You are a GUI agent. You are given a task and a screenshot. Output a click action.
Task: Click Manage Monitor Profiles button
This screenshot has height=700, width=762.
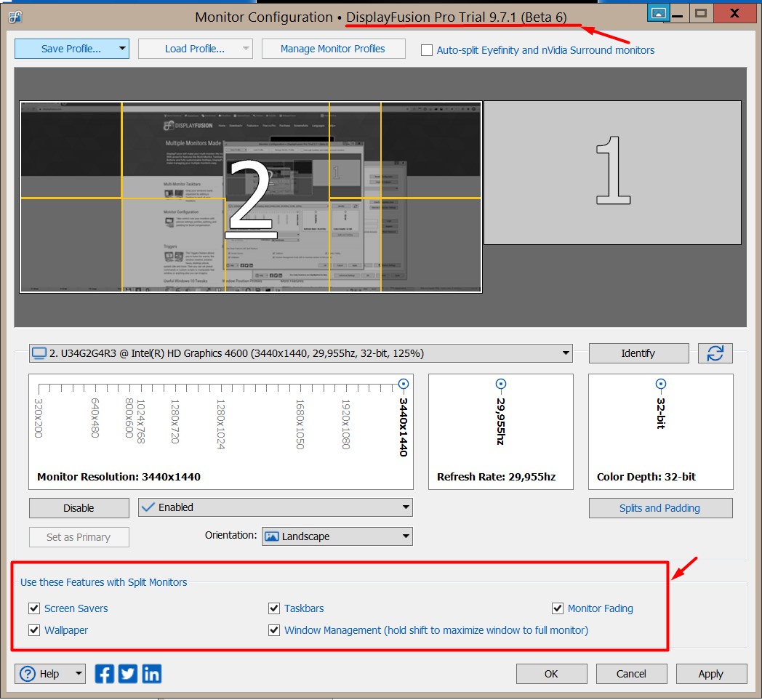click(333, 49)
